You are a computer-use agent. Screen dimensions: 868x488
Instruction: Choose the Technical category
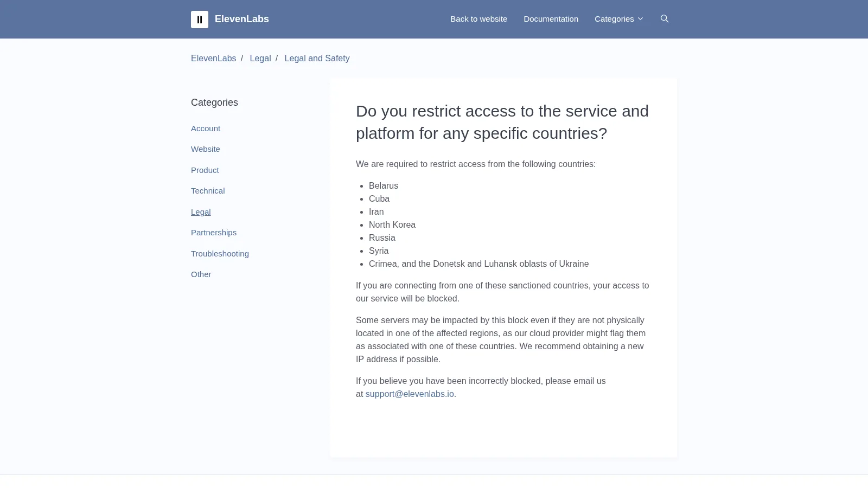(208, 191)
